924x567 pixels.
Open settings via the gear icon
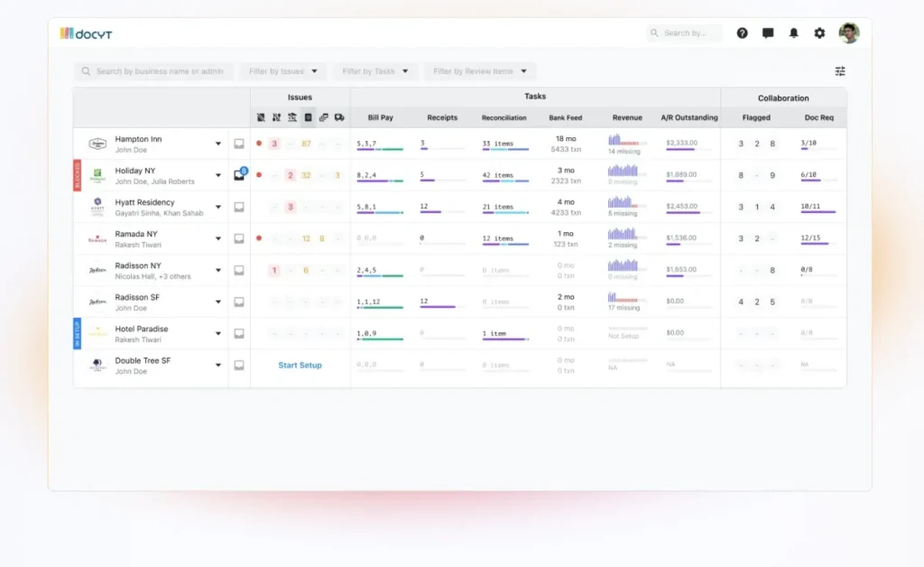(819, 33)
